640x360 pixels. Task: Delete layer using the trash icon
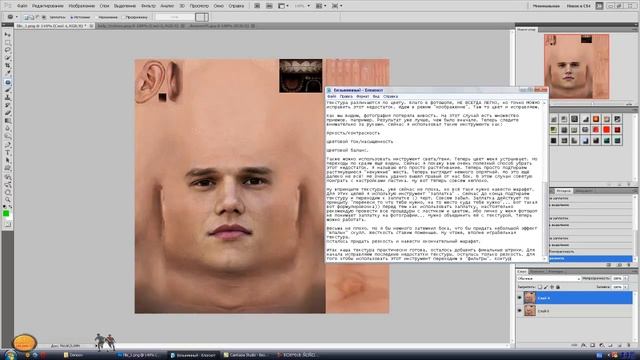(629, 345)
